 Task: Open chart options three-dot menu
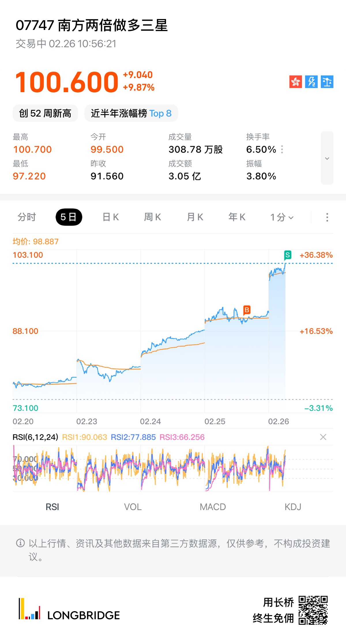(x=327, y=217)
